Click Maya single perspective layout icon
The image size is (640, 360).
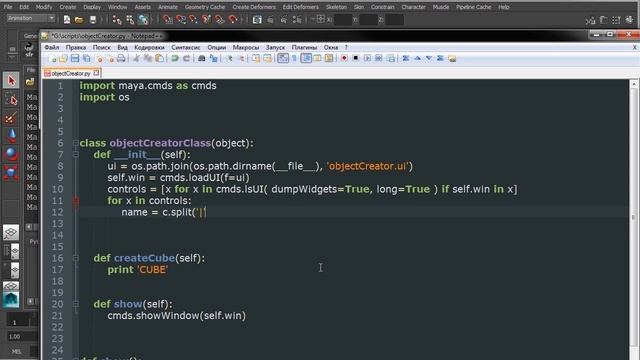11,232
